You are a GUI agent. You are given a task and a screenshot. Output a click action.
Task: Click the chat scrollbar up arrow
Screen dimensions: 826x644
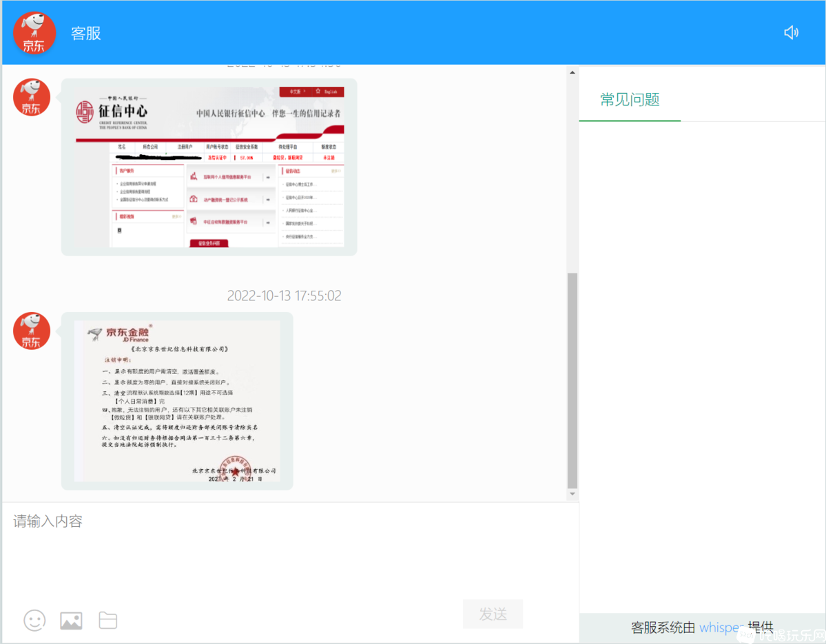point(572,72)
